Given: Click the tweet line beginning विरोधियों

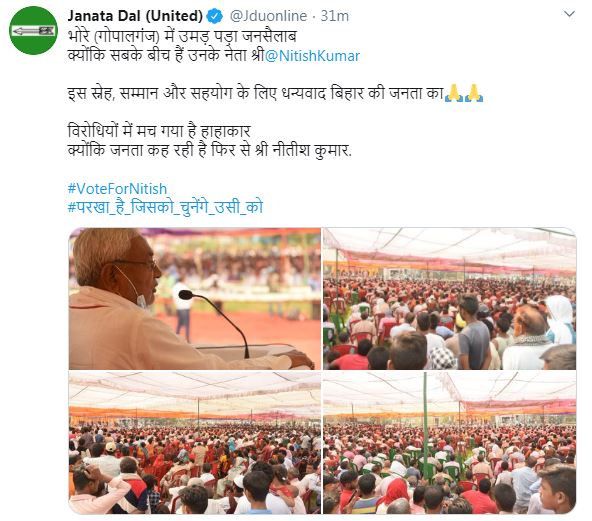Looking at the screenshot, I should (159, 131).
